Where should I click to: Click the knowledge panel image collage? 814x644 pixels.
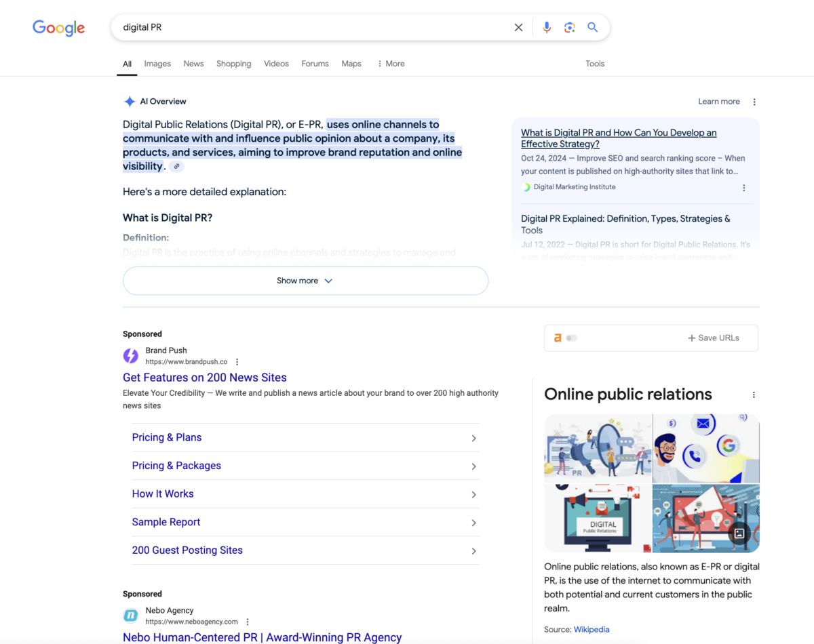pyautogui.click(x=651, y=483)
